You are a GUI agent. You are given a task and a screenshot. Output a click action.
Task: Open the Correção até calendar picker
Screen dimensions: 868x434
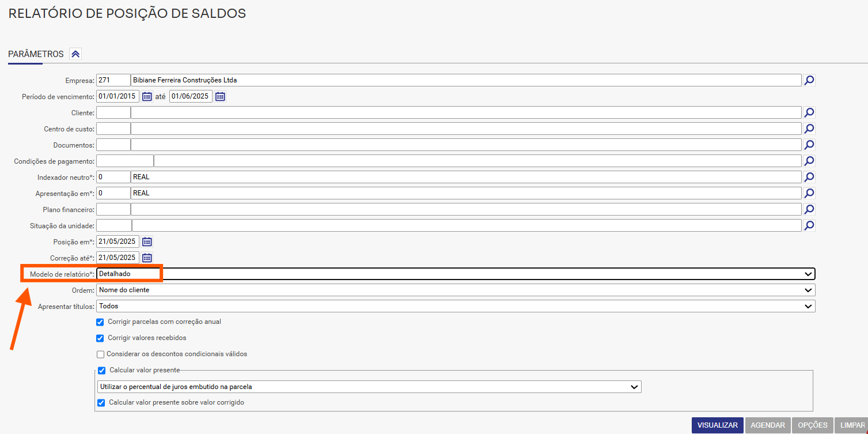147,258
